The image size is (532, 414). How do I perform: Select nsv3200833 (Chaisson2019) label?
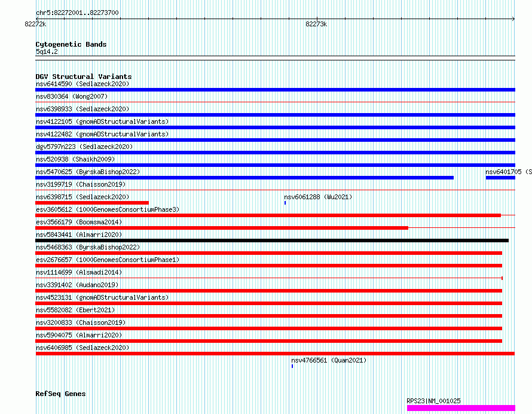point(81,322)
